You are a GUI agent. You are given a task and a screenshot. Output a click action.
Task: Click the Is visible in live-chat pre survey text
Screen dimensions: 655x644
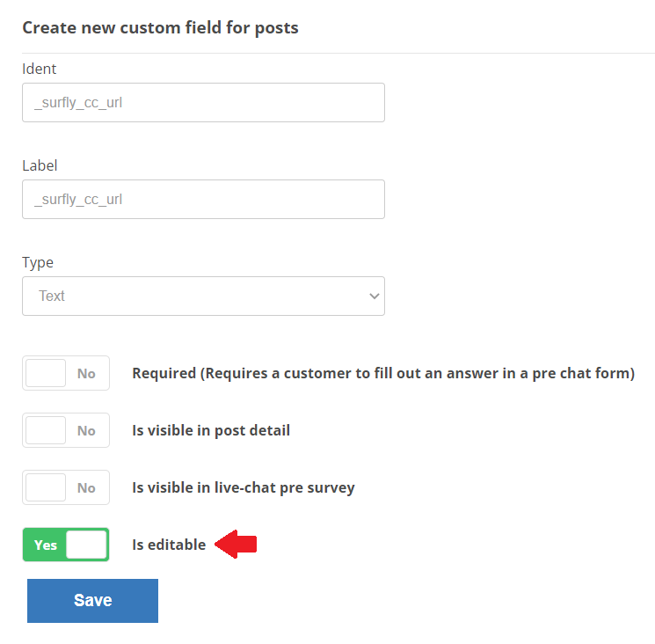(244, 487)
